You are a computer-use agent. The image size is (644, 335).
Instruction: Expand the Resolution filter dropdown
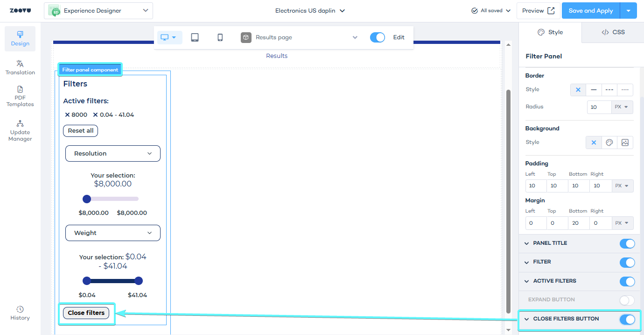click(x=113, y=153)
